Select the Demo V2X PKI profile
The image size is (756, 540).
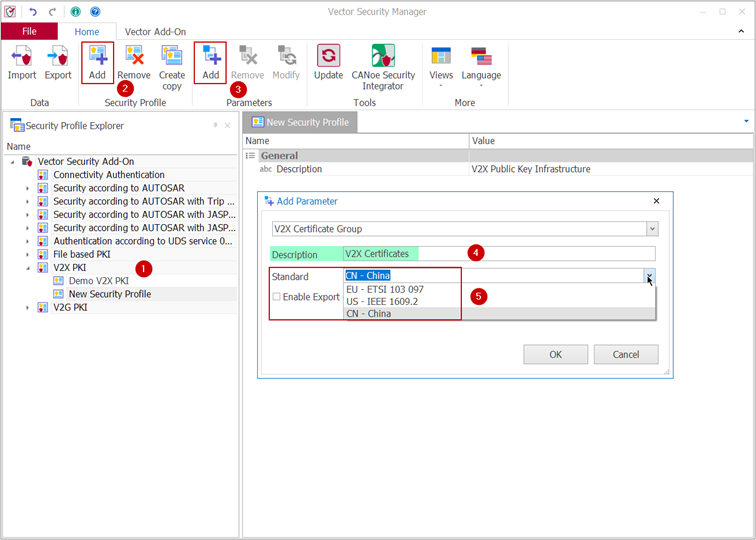(99, 281)
